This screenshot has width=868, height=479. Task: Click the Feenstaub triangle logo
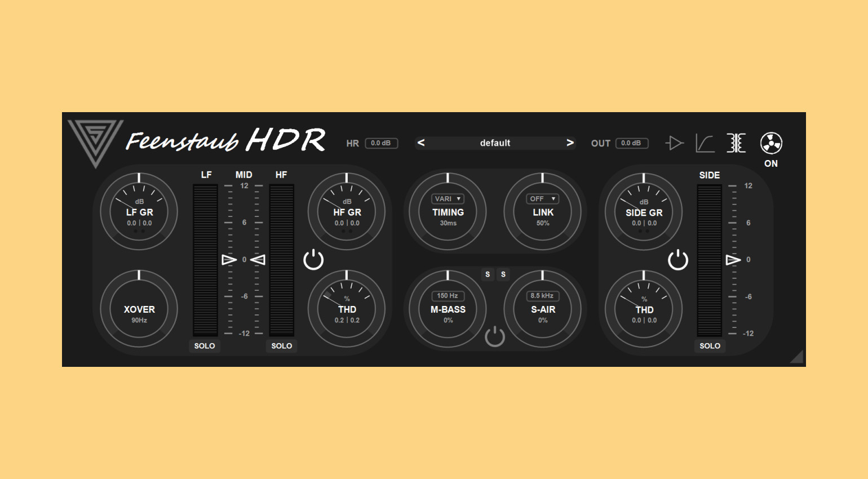pyautogui.click(x=95, y=141)
